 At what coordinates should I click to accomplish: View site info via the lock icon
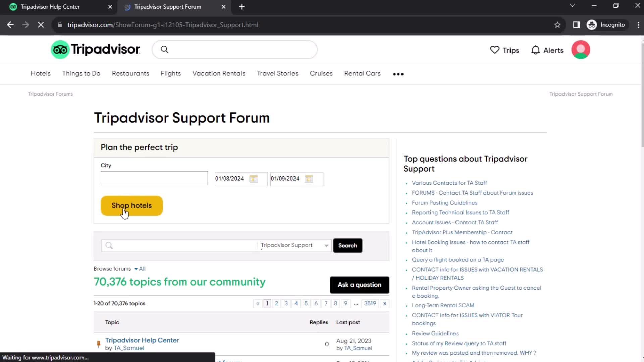[x=60, y=25]
